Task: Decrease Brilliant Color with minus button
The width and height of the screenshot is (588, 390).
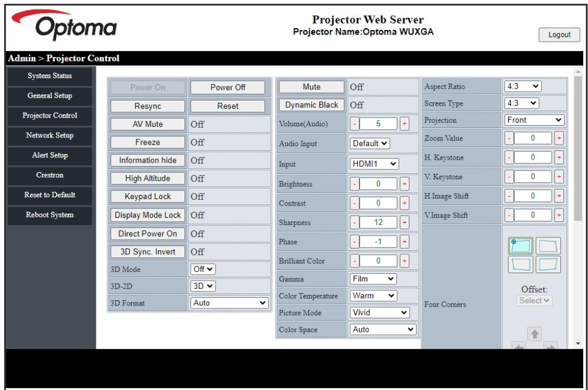Action: (x=354, y=261)
